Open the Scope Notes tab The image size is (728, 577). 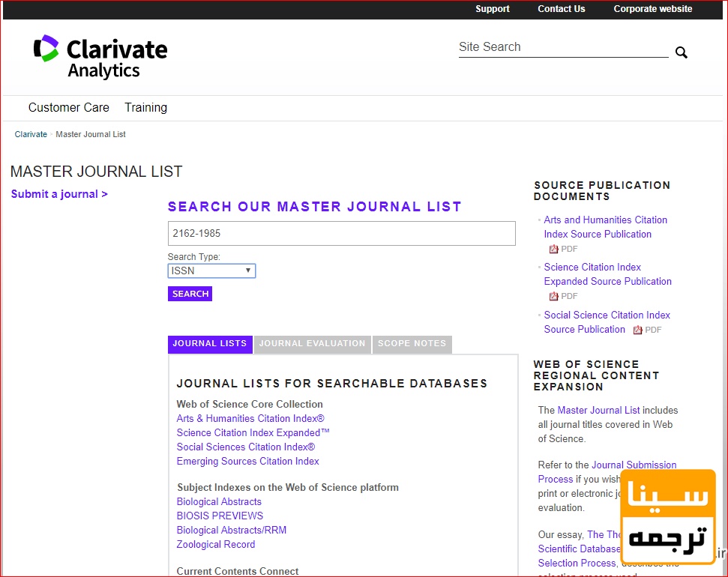tap(412, 344)
